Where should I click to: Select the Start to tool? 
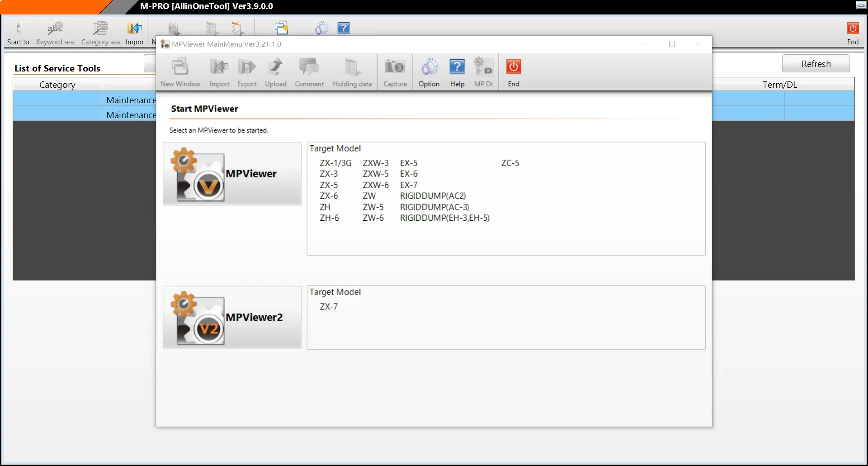(18, 33)
